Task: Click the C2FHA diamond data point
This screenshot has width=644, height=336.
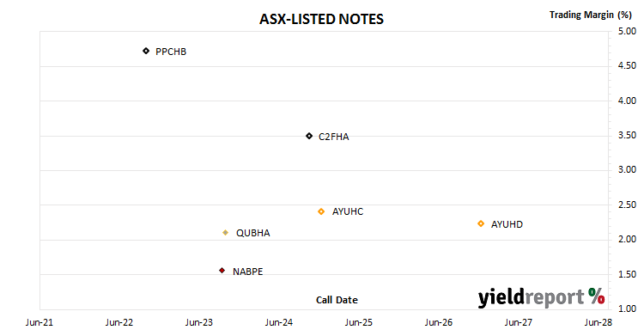Action: pyautogui.click(x=309, y=136)
